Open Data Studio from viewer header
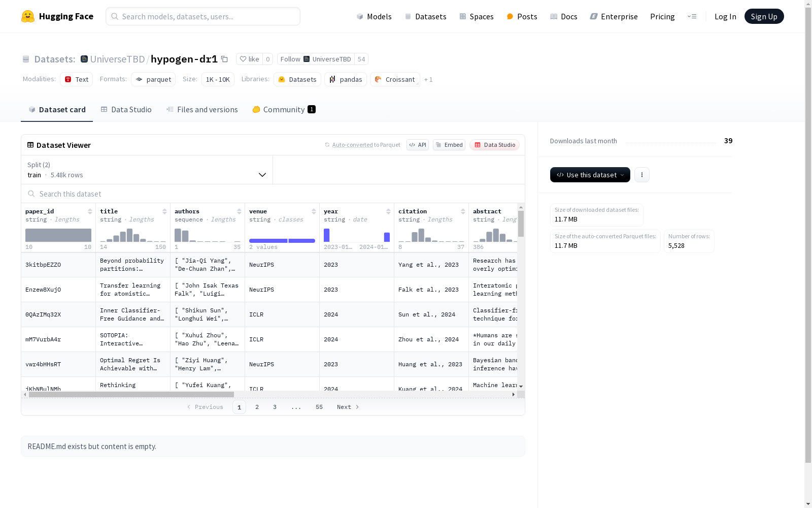The image size is (812, 508). coord(494,145)
